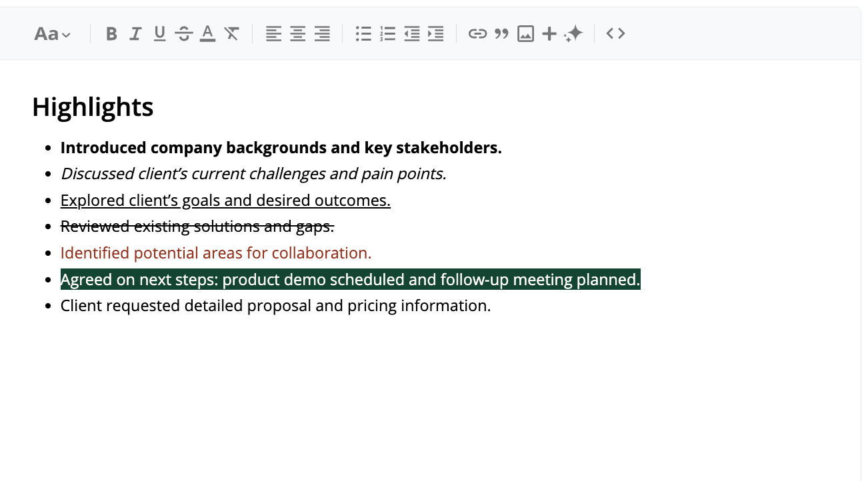The height and width of the screenshot is (481, 868).
Task: Open the text color picker
Action: [x=207, y=34]
